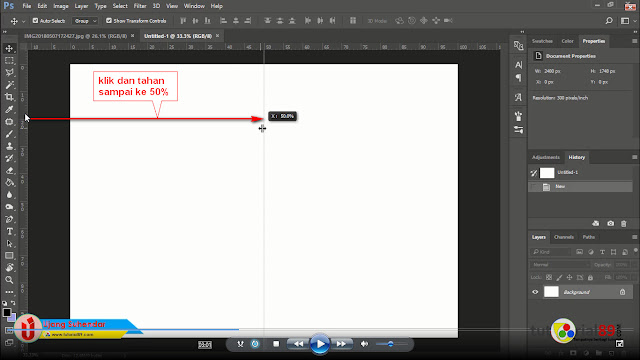The height and width of the screenshot is (360, 640).
Task: Open the Properties panel flyout menu
Action: (634, 41)
